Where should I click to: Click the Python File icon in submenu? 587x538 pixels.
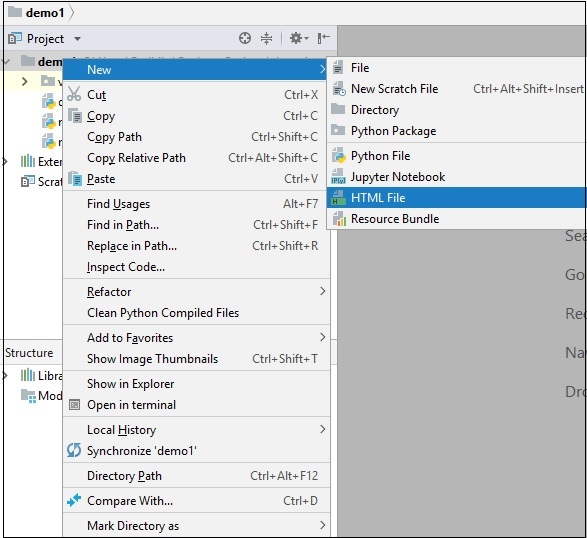pyautogui.click(x=339, y=156)
